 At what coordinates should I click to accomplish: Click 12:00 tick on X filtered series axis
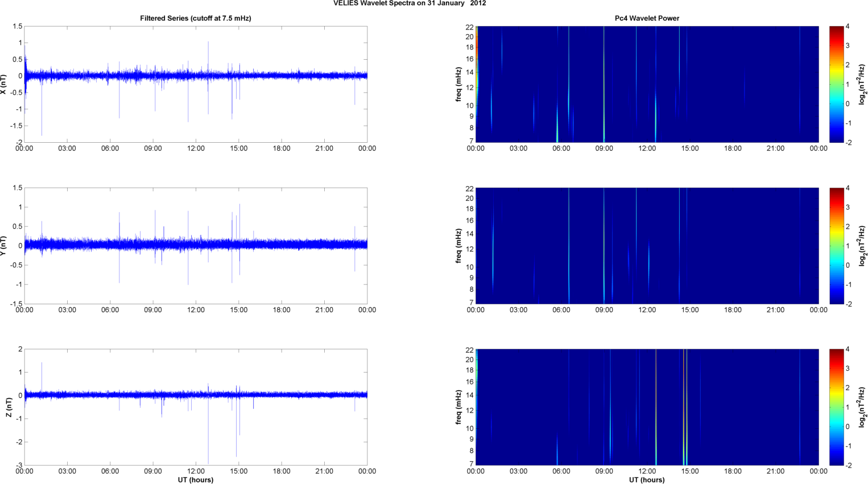point(196,148)
